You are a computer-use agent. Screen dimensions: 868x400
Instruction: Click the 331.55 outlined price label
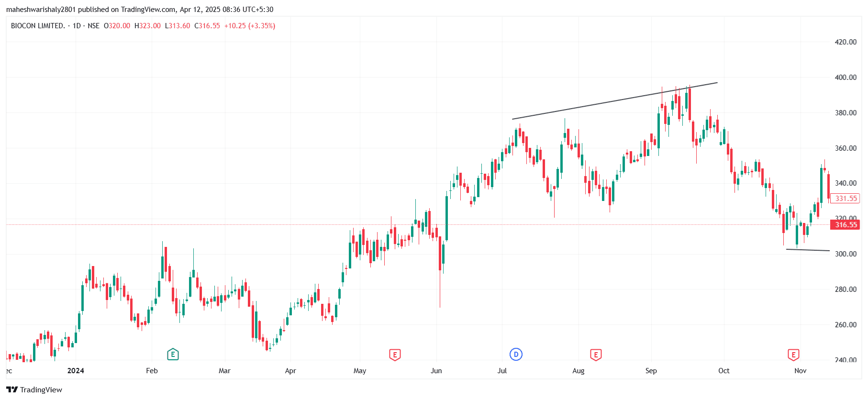(846, 198)
